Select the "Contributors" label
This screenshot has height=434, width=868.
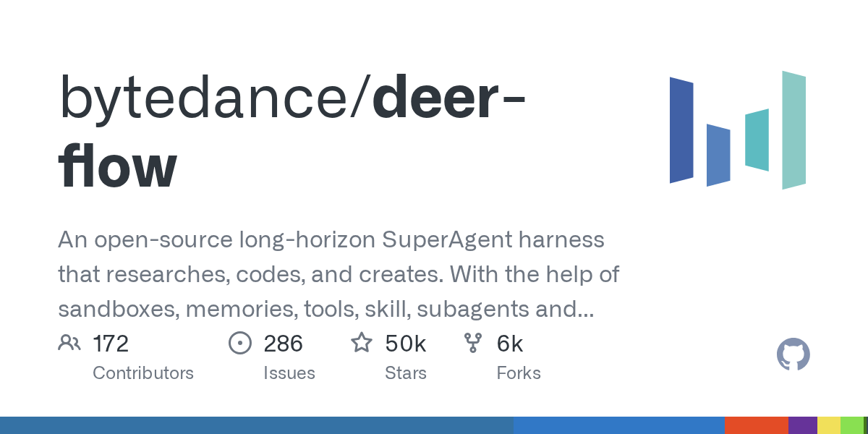143,373
